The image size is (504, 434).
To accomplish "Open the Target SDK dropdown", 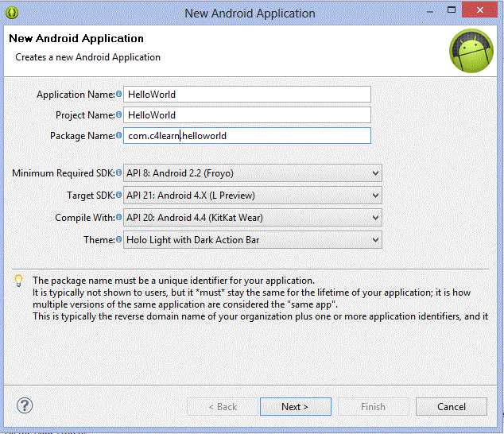I will [253, 196].
